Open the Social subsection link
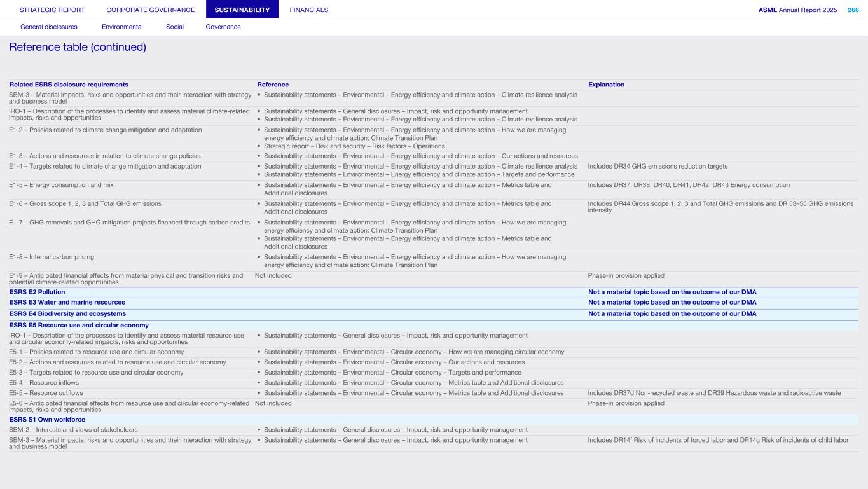 [175, 27]
